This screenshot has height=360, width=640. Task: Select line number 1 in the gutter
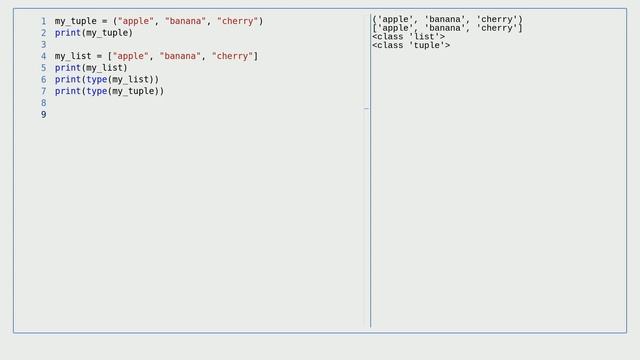pyautogui.click(x=44, y=21)
